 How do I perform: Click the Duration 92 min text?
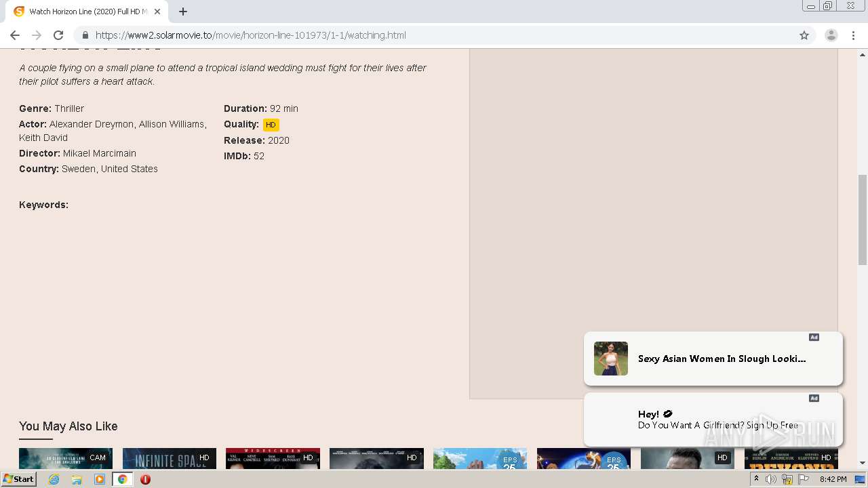(x=261, y=108)
